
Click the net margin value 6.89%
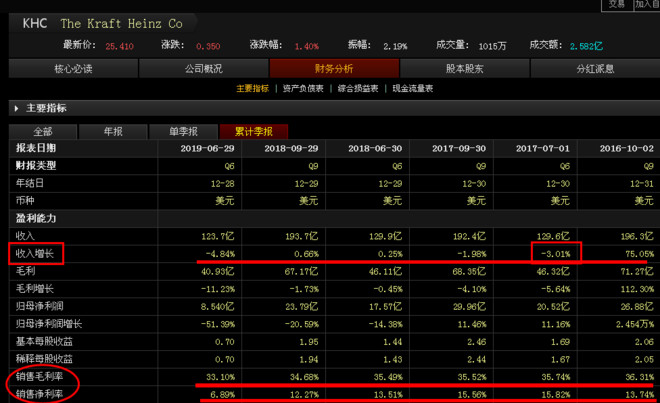[x=223, y=395]
